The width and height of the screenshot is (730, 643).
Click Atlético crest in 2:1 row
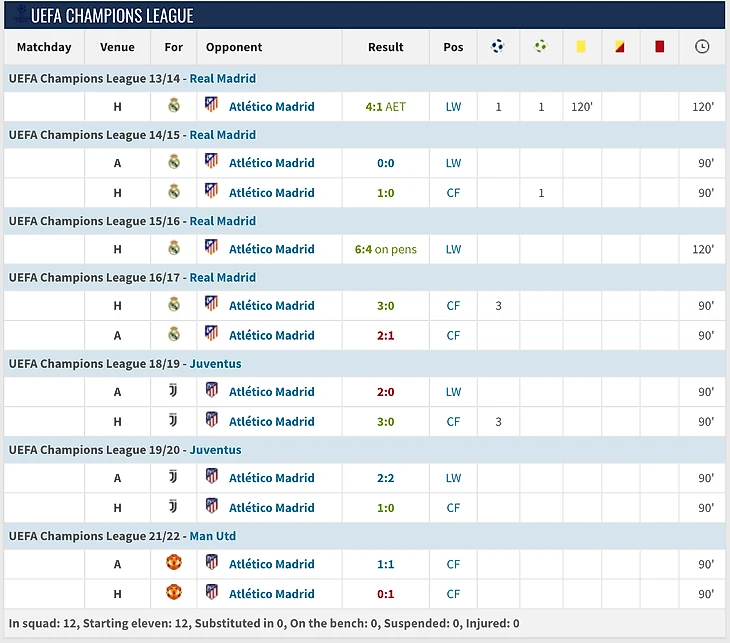[x=211, y=333]
